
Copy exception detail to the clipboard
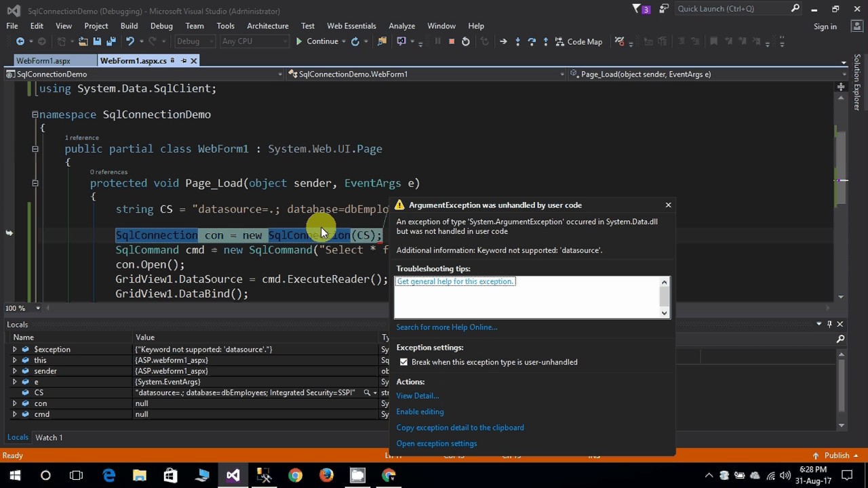coord(460,428)
